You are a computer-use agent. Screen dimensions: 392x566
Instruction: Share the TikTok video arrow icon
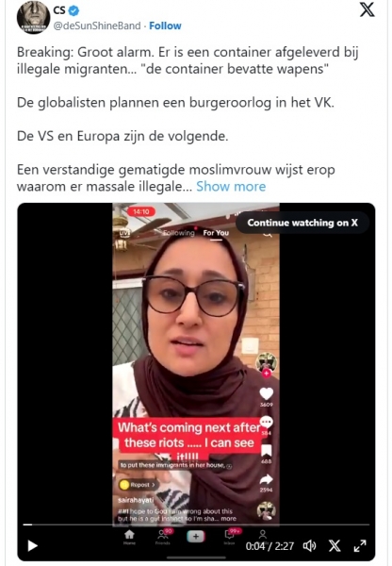tap(267, 479)
